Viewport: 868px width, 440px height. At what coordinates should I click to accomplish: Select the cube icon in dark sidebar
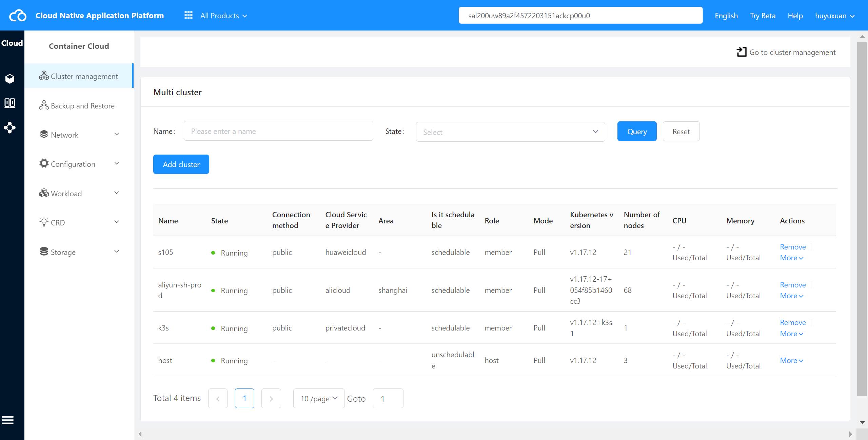point(10,79)
